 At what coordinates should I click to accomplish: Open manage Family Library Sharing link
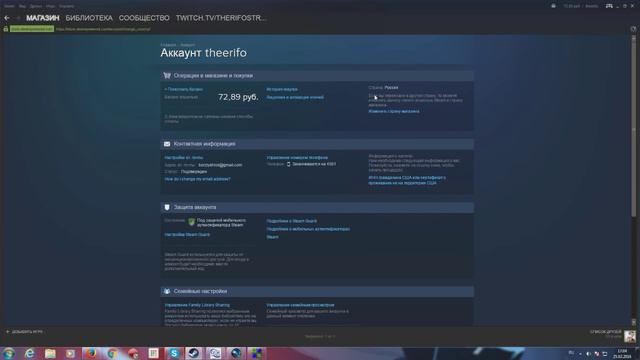[x=197, y=305]
